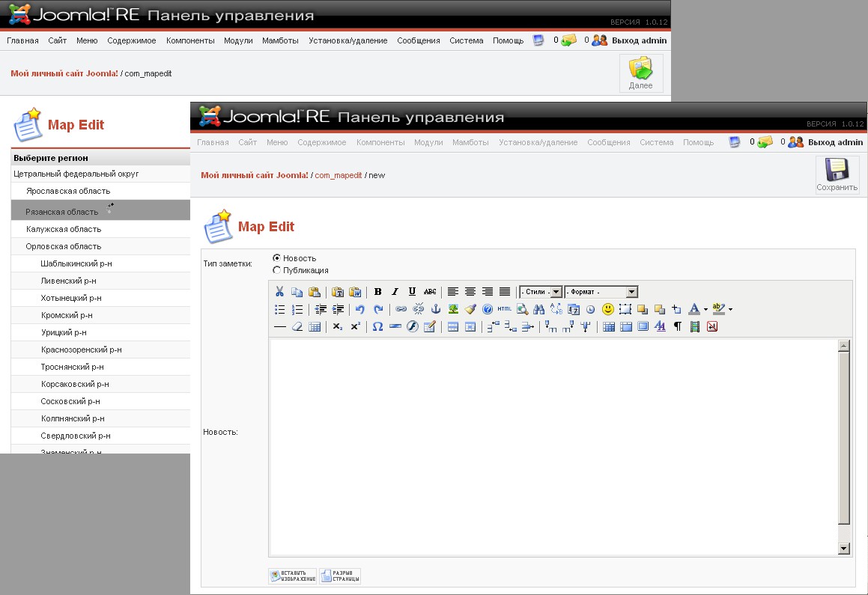The image size is (868, 595).
Task: Insert Flash media icon
Action: (x=413, y=326)
